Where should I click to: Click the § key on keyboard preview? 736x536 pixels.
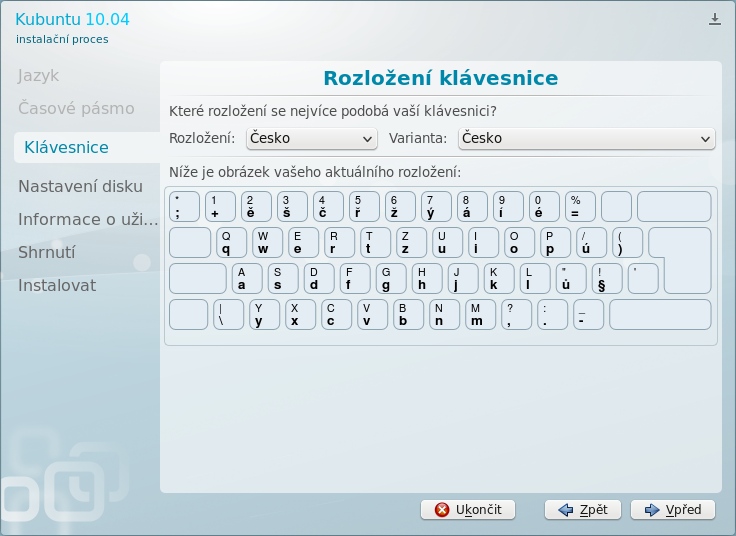coord(607,279)
